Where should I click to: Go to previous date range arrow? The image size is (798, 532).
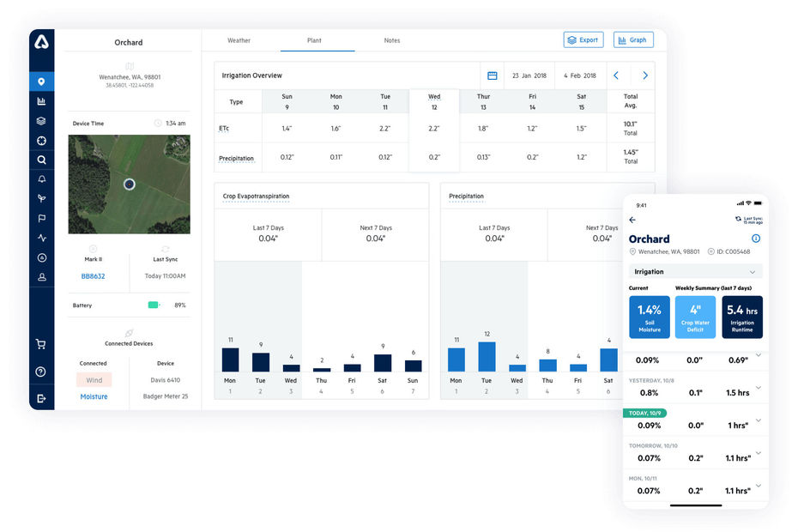click(616, 76)
